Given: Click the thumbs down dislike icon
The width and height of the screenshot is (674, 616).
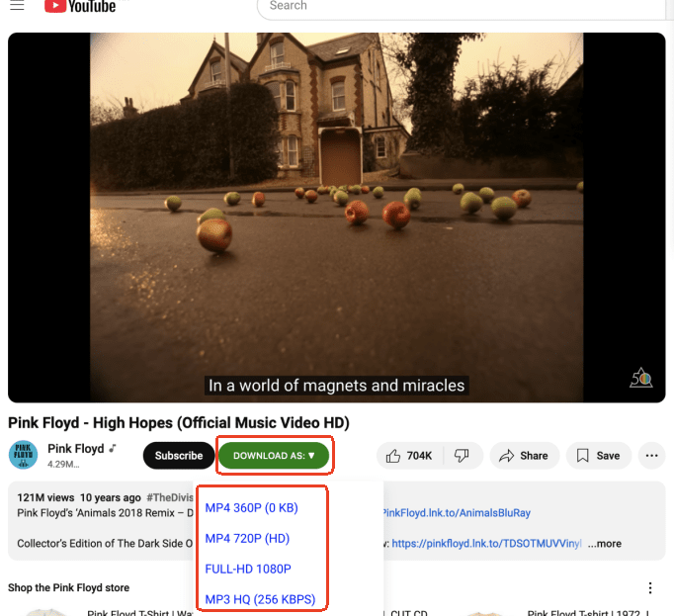Looking at the screenshot, I should [x=461, y=456].
